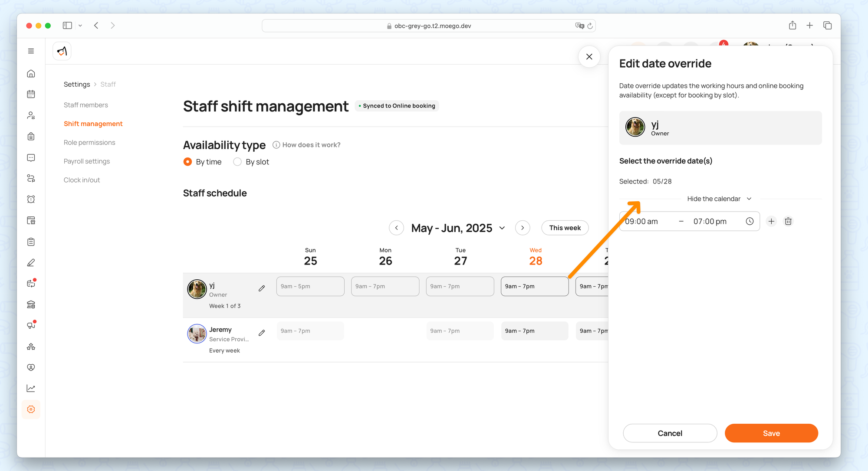Click the trash icon to delete time range
Image resolution: width=868 pixels, height=471 pixels.
tap(788, 221)
